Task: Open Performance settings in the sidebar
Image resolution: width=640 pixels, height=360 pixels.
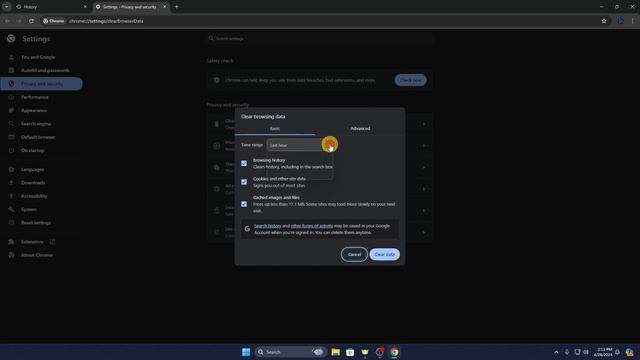Action: [x=35, y=97]
